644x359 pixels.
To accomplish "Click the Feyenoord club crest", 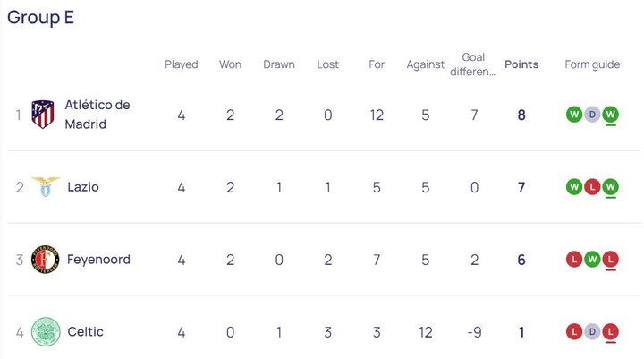I will (x=45, y=260).
